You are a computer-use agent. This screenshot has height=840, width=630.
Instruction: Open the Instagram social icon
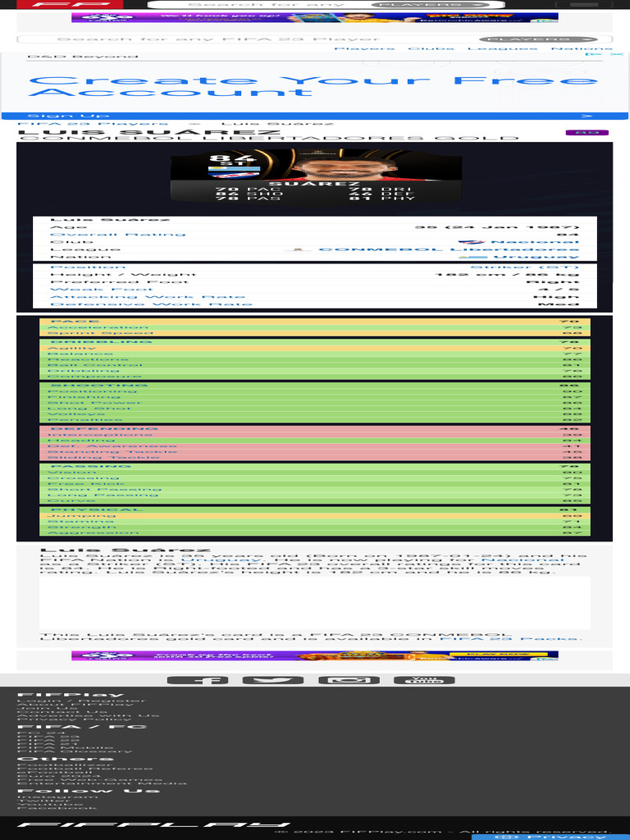pyautogui.click(x=349, y=680)
